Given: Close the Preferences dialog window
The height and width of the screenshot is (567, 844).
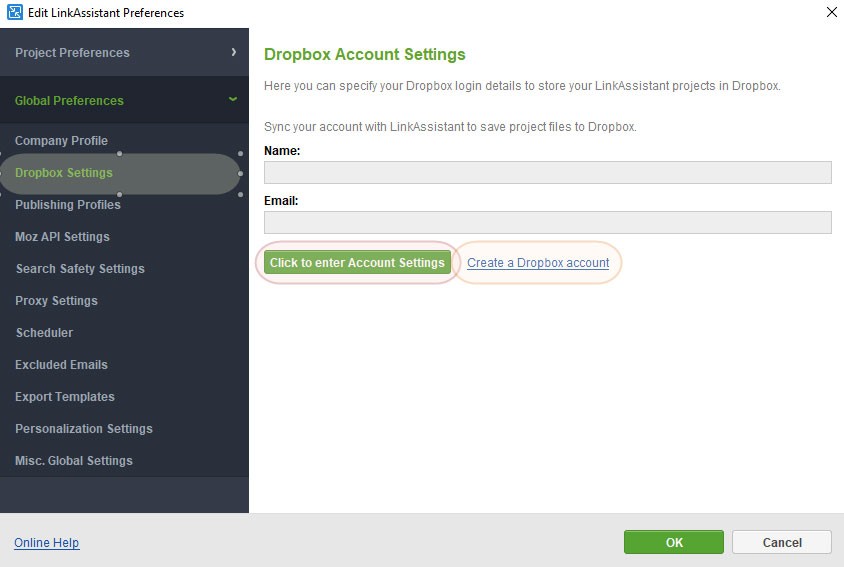Looking at the screenshot, I should pyautogui.click(x=831, y=13).
